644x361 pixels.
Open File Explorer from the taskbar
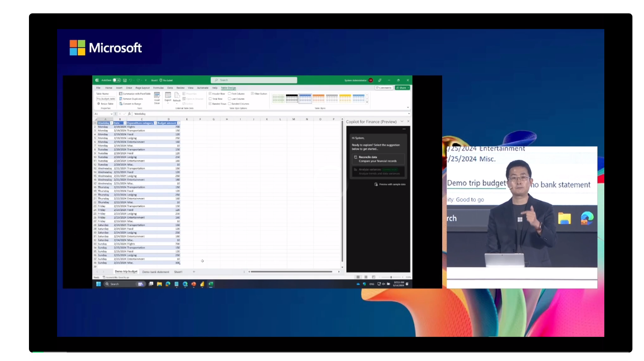coord(159,284)
